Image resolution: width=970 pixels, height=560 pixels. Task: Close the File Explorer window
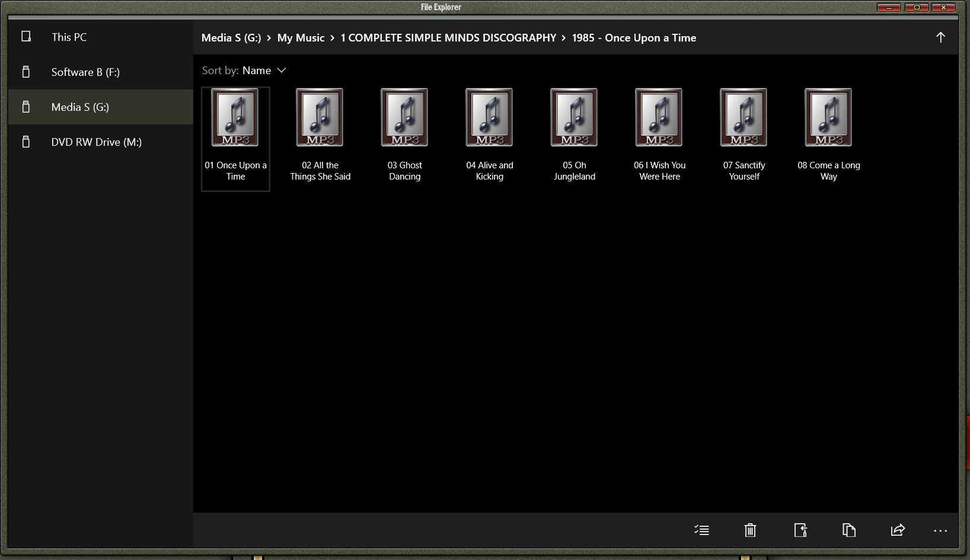[943, 7]
